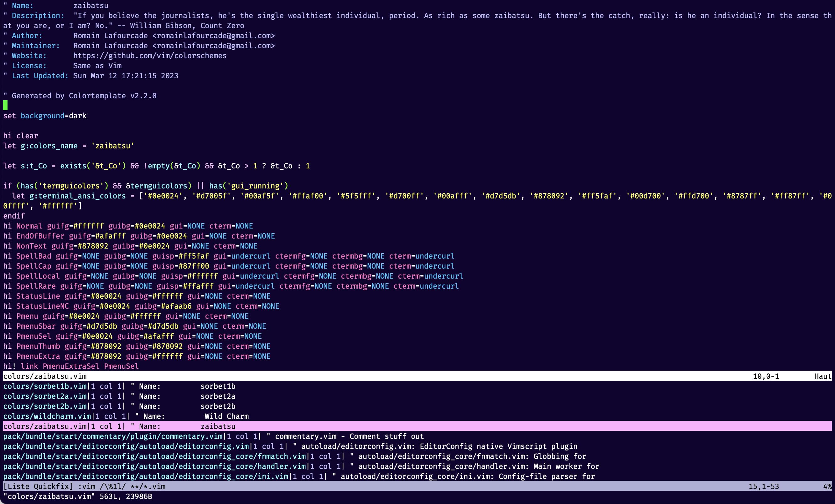Click the g:colors_name 'zaibatsu' string
This screenshot has width=835, height=504.
(x=113, y=146)
